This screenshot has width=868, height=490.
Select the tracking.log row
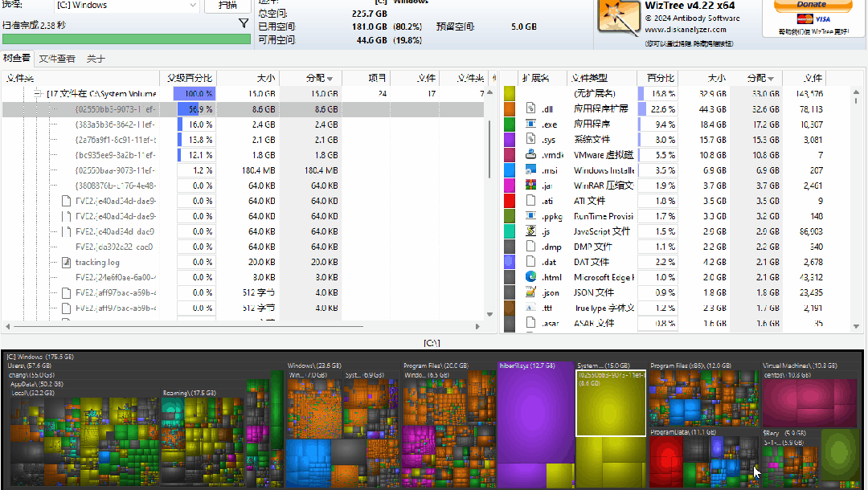click(243, 262)
